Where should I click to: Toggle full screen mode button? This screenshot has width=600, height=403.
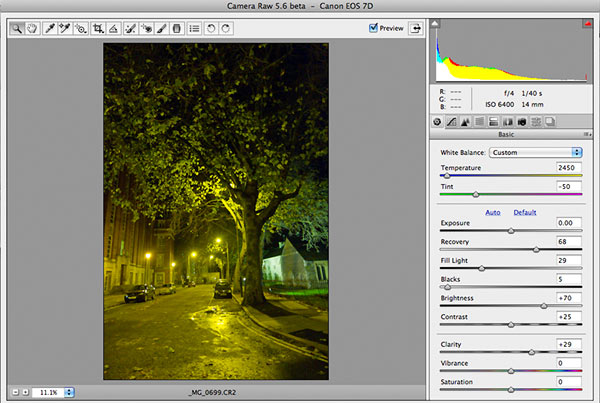pos(416,28)
